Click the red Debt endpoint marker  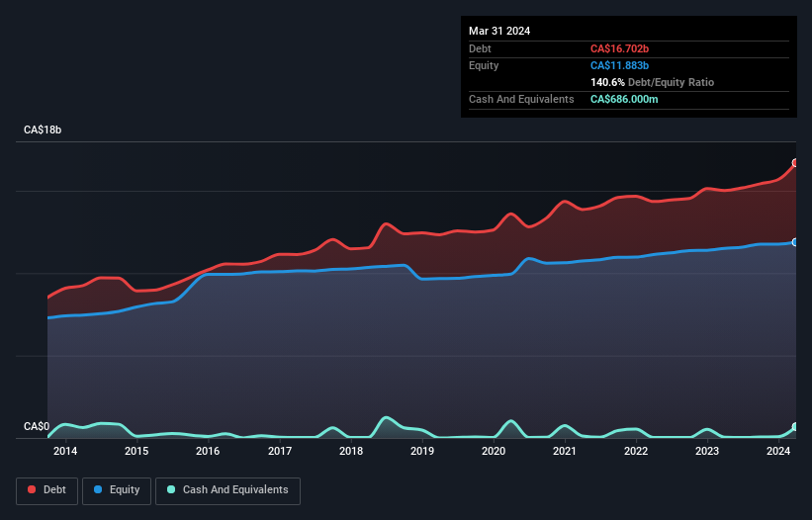click(x=795, y=163)
